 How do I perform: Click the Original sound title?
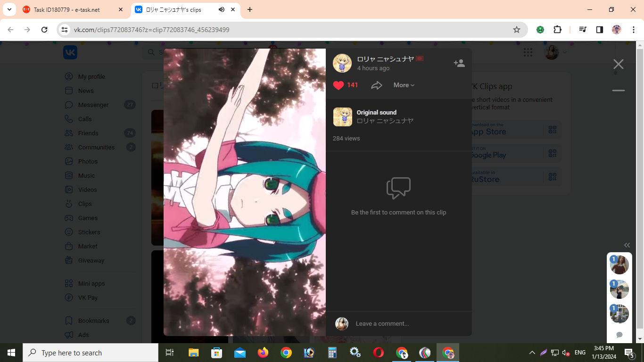[x=376, y=112]
